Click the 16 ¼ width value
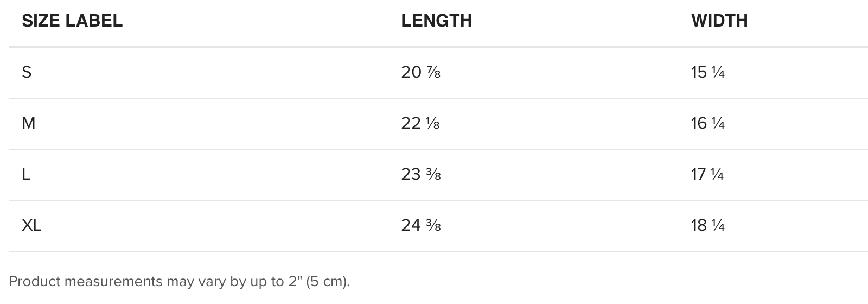868x304 pixels. click(708, 123)
